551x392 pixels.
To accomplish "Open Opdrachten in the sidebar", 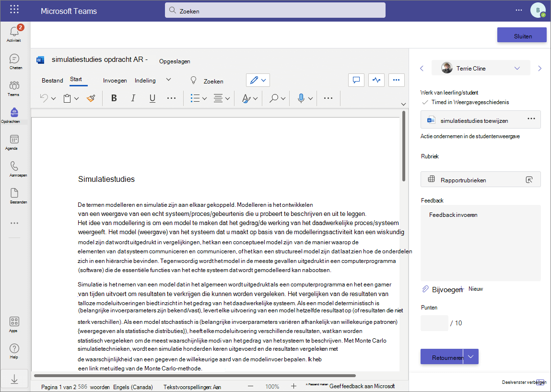I will [x=14, y=115].
